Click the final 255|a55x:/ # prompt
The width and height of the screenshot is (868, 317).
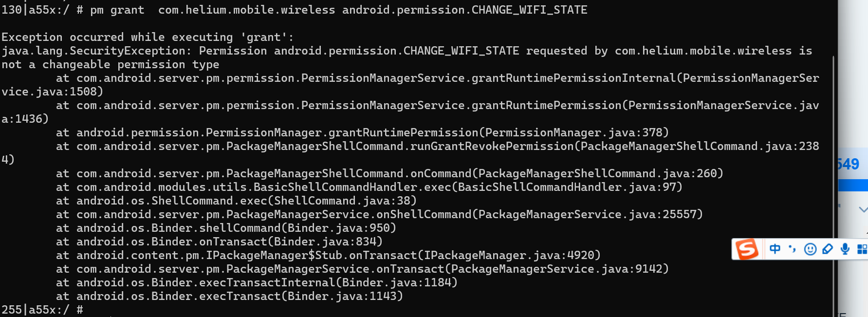coord(42,310)
